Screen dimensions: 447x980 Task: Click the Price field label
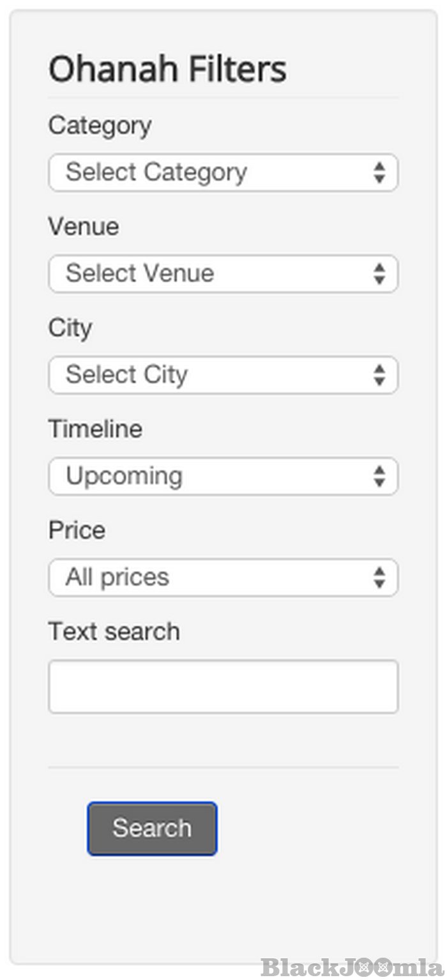[x=77, y=530]
